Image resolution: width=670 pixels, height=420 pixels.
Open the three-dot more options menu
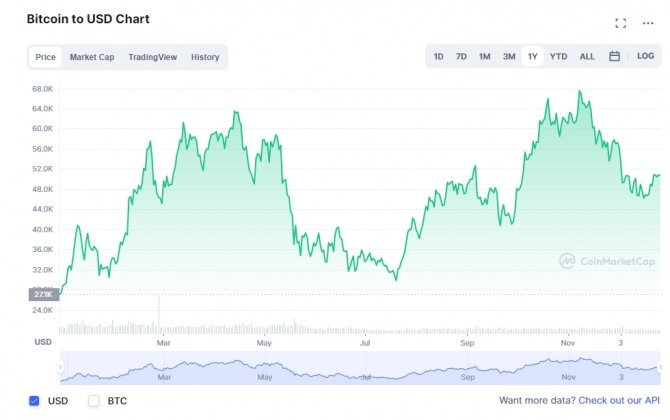tap(648, 23)
